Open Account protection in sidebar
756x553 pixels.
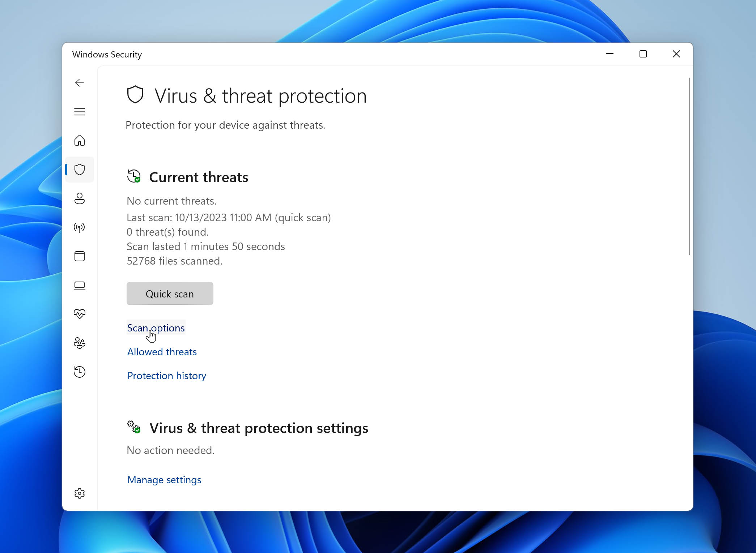80,198
